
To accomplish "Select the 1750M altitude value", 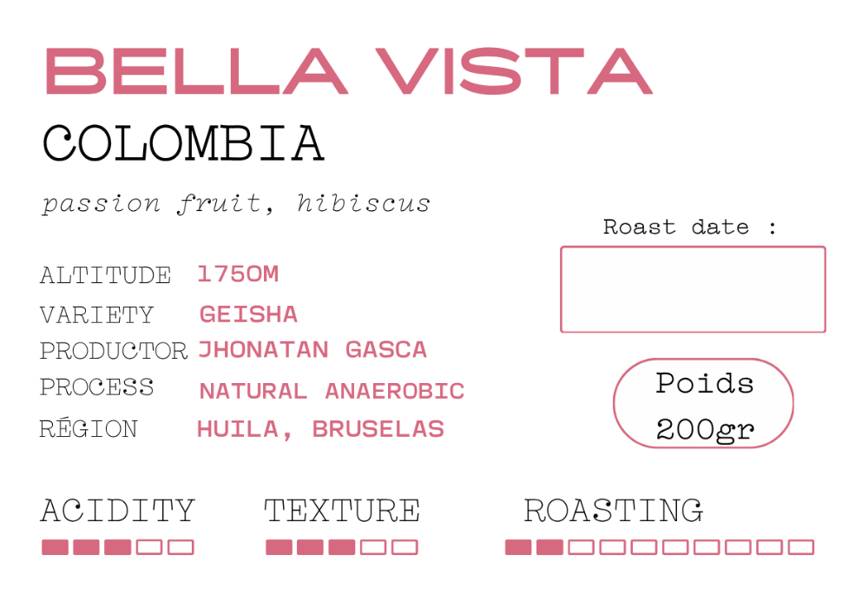I will point(238,274).
